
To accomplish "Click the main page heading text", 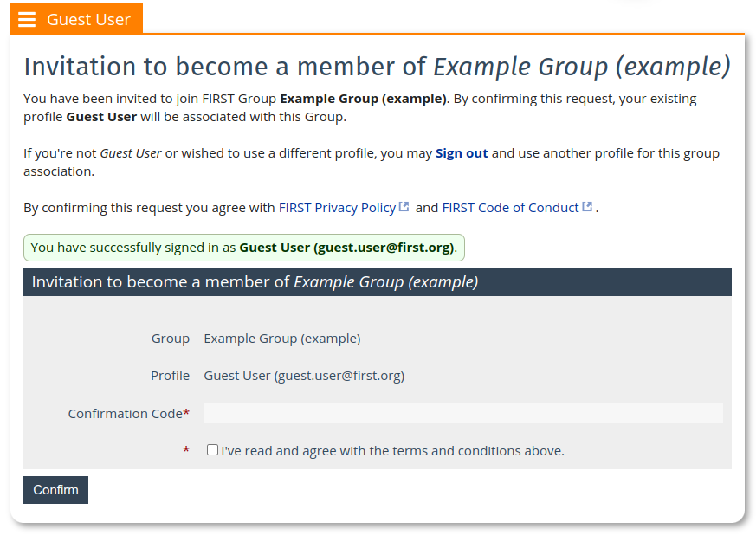I will coord(377,67).
